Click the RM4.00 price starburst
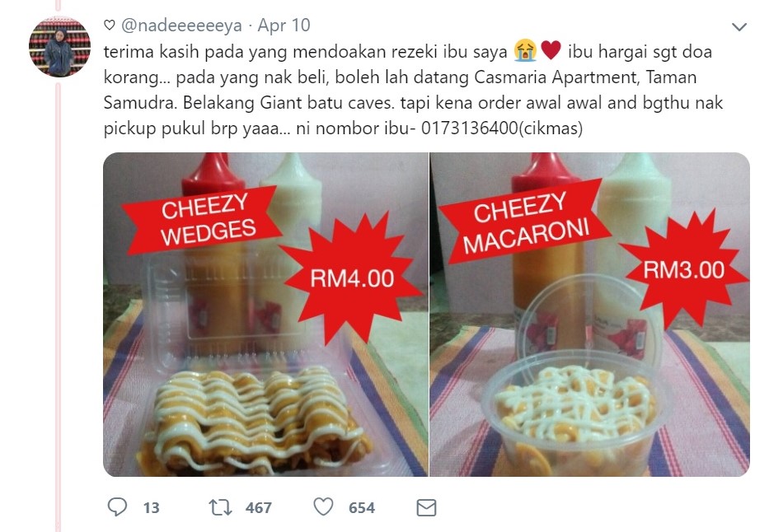 [x=352, y=278]
